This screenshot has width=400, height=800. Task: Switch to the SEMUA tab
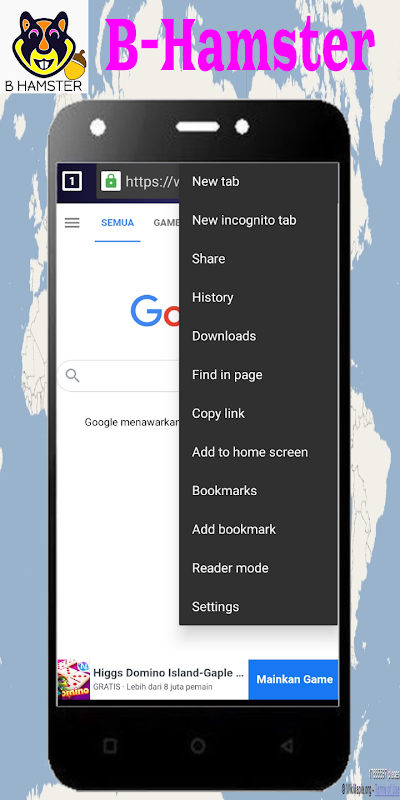pyautogui.click(x=117, y=223)
